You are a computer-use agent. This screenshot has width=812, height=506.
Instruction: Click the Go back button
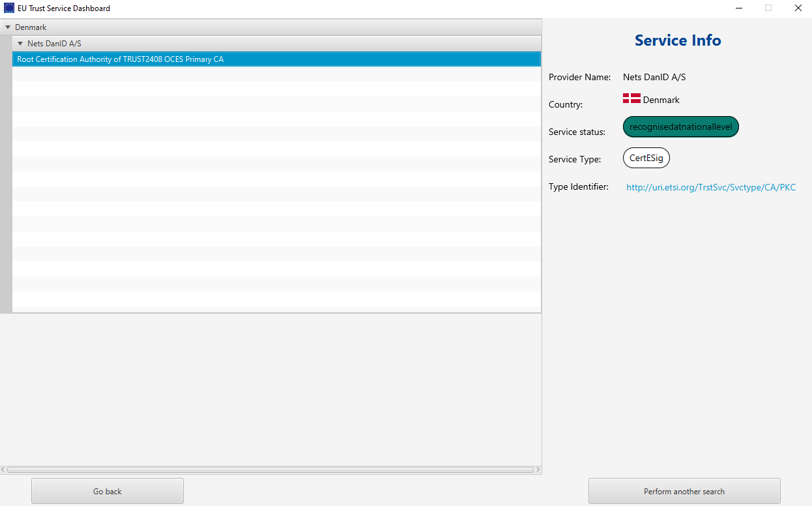108,491
